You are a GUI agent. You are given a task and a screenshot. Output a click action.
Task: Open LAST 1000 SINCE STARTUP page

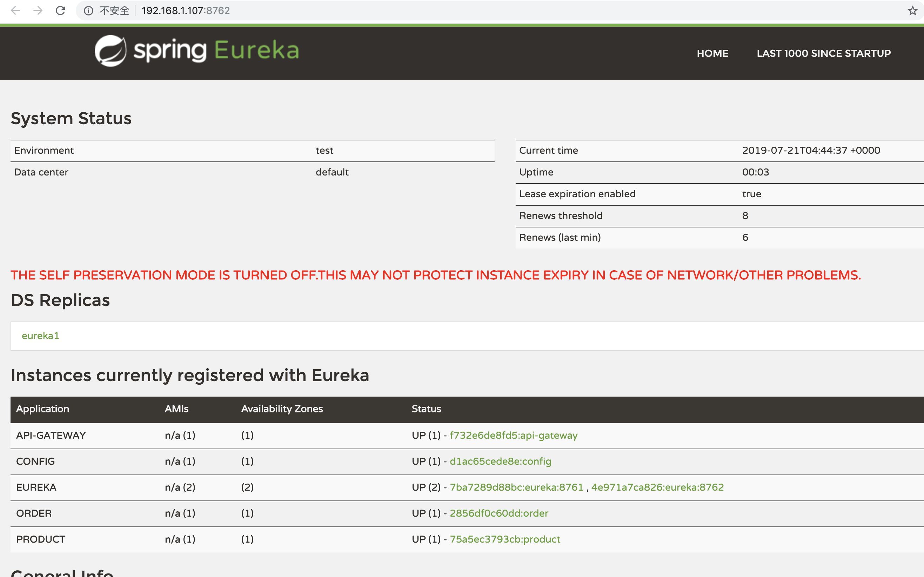click(x=823, y=53)
